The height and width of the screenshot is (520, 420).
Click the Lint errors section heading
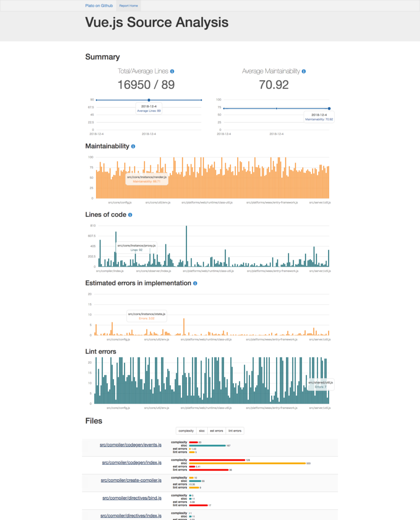pyautogui.click(x=101, y=351)
